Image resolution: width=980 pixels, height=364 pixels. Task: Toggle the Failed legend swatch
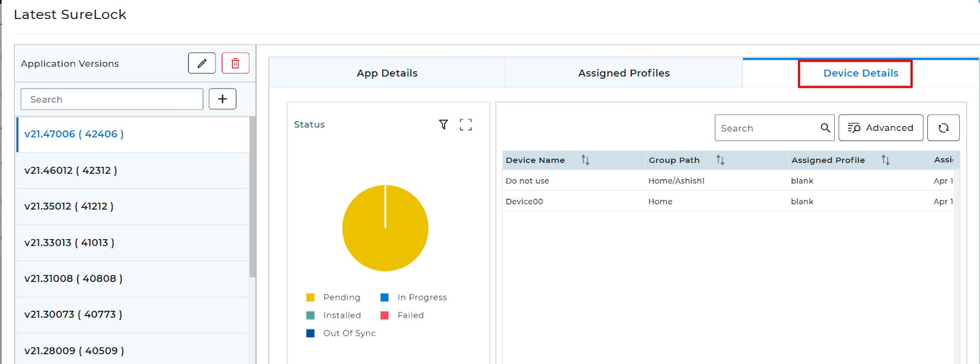(385, 315)
